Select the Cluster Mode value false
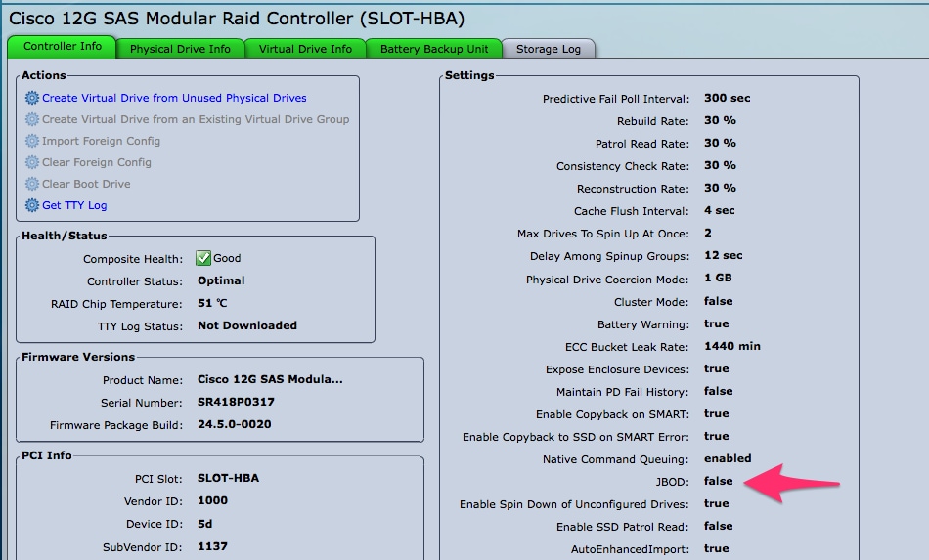This screenshot has height=560, width=929. [x=718, y=301]
